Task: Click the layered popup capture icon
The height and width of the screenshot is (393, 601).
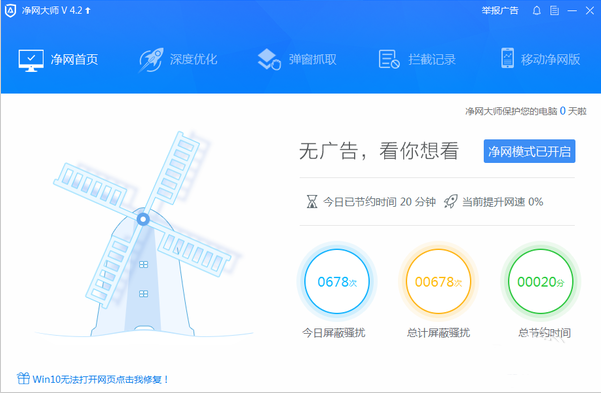Action: pyautogui.click(x=269, y=59)
